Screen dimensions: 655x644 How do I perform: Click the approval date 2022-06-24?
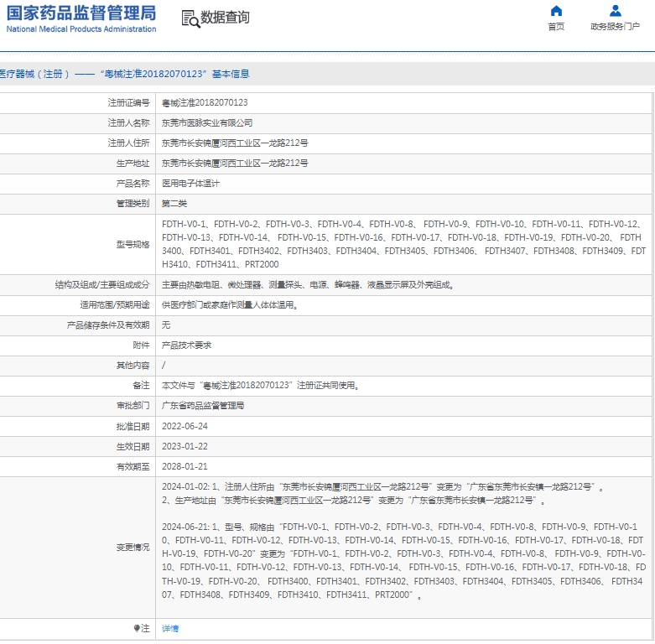pos(185,426)
